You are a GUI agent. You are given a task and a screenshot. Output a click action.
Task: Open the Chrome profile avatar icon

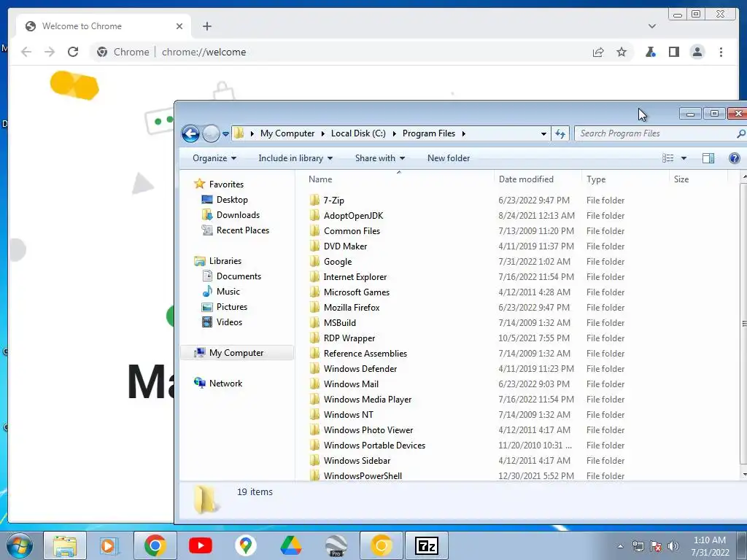point(697,52)
